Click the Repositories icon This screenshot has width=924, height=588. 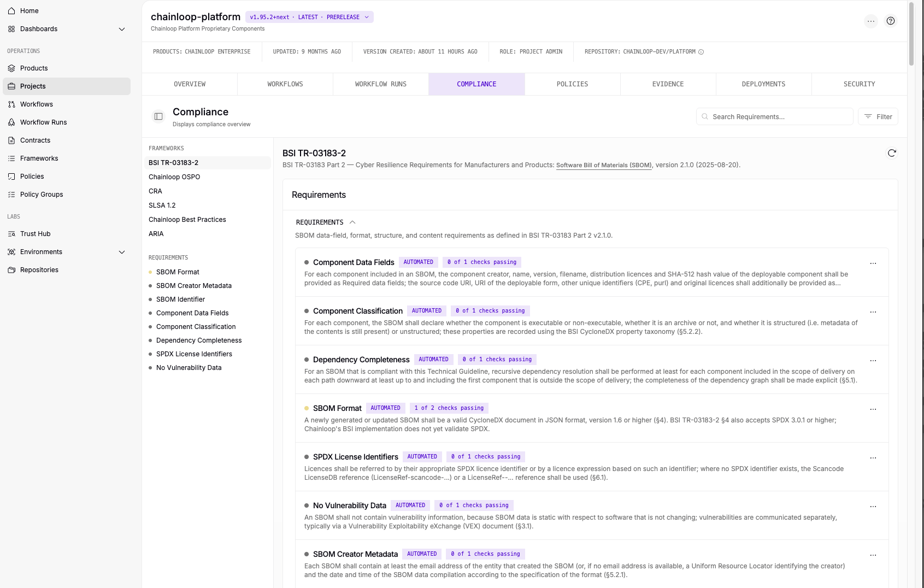tap(11, 270)
